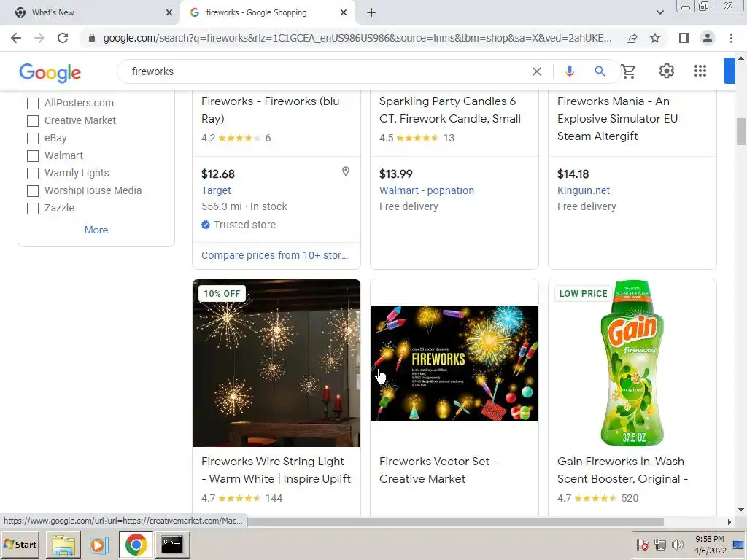Viewport: 747px width, 560px height.
Task: Check the WorshipHouse Media filter
Action: click(x=32, y=191)
